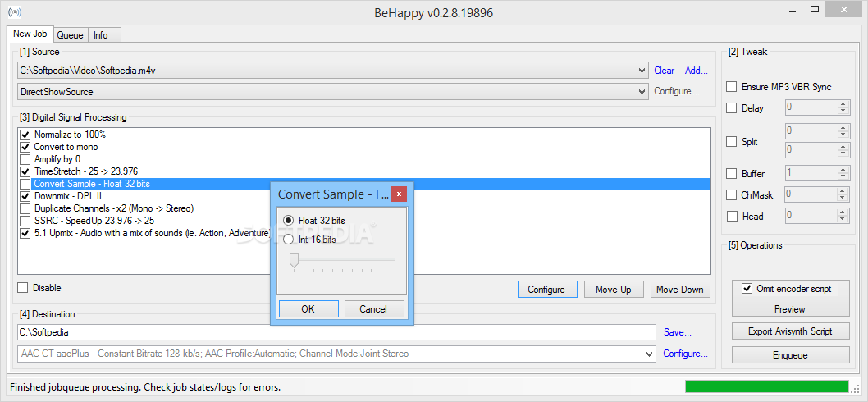Screen dimensions: 868x402
Task: Click the Buffer numeric input field
Action: 811,173
